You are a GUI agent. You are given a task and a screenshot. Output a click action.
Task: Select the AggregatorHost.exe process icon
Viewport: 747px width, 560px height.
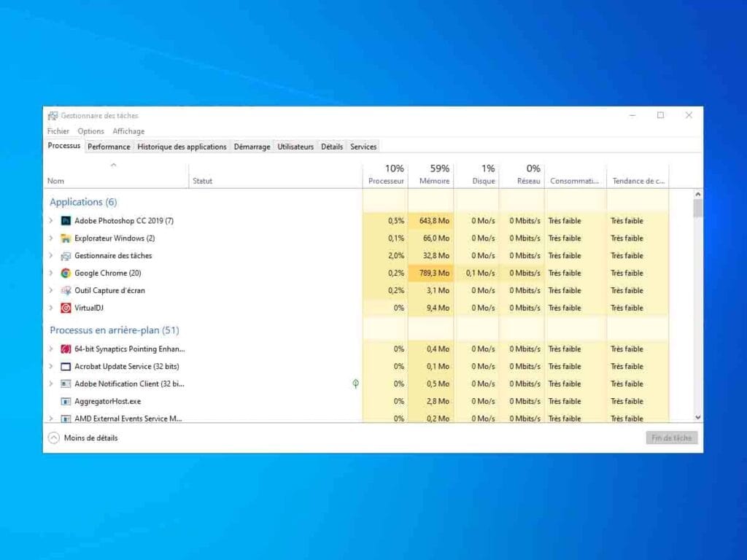[x=66, y=402]
